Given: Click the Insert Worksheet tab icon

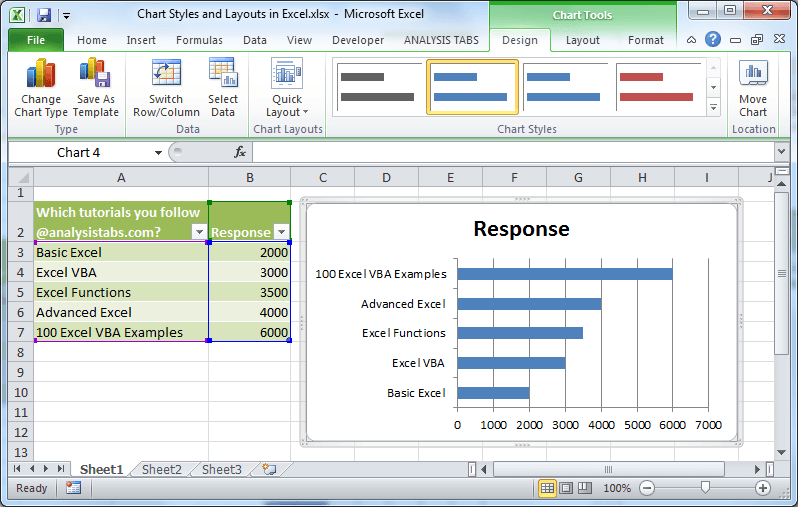Looking at the screenshot, I should pyautogui.click(x=269, y=469).
